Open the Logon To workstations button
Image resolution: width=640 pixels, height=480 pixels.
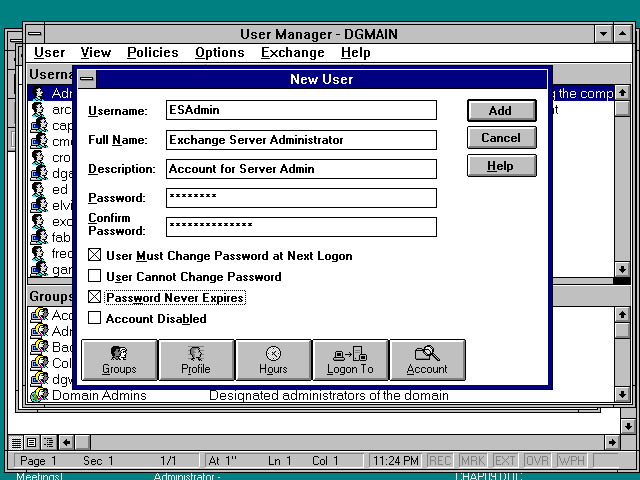(350, 360)
